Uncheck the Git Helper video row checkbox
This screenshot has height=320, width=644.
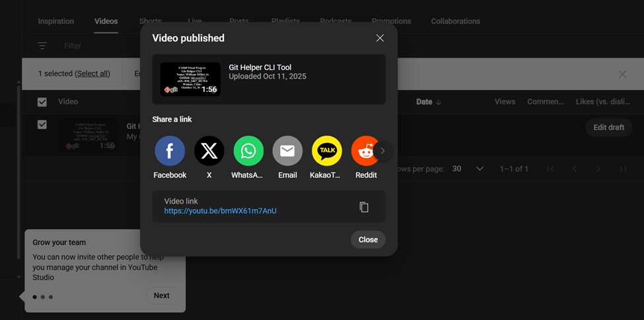42,124
